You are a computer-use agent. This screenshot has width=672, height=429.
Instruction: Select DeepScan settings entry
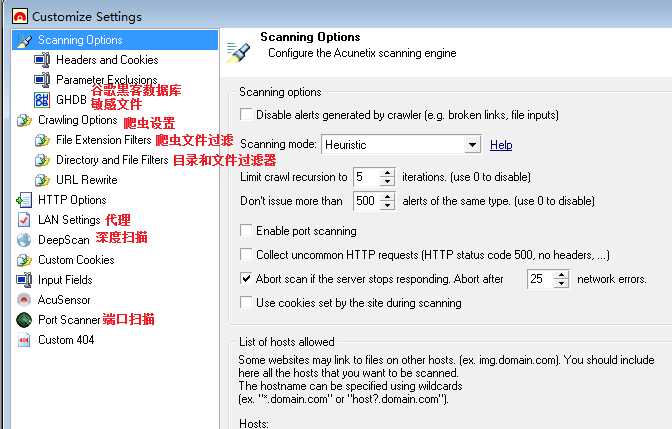pyautogui.click(x=64, y=240)
